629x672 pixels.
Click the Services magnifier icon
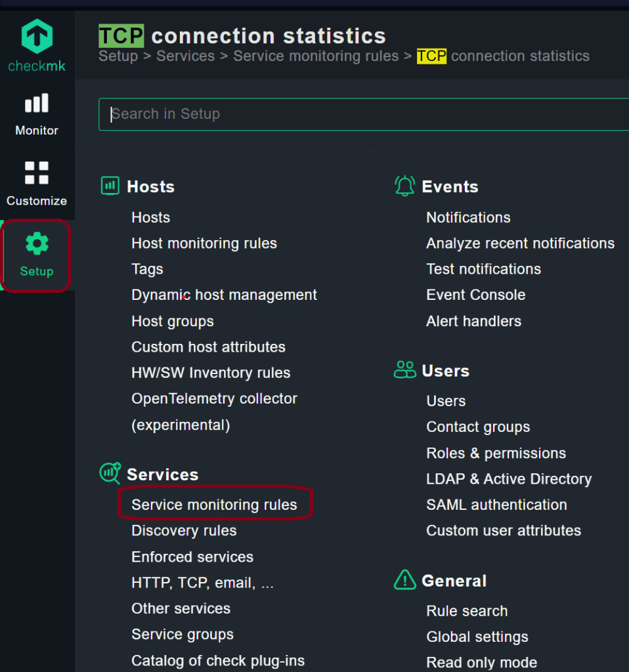(x=110, y=473)
